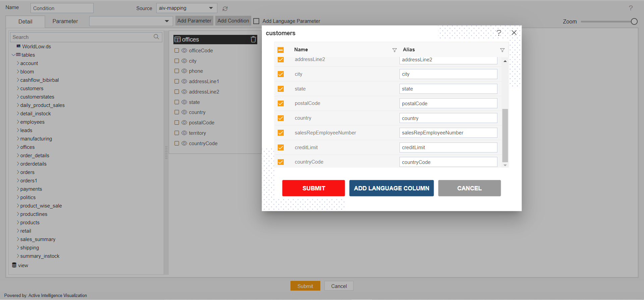Expand the offices tree node
The width and height of the screenshot is (644, 300).
(18, 147)
